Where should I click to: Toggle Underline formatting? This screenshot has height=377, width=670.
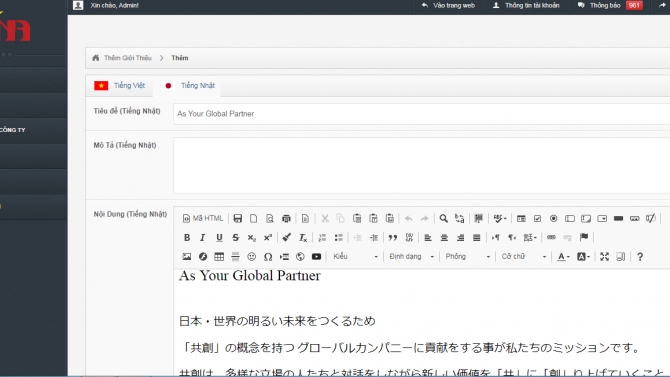coord(219,238)
